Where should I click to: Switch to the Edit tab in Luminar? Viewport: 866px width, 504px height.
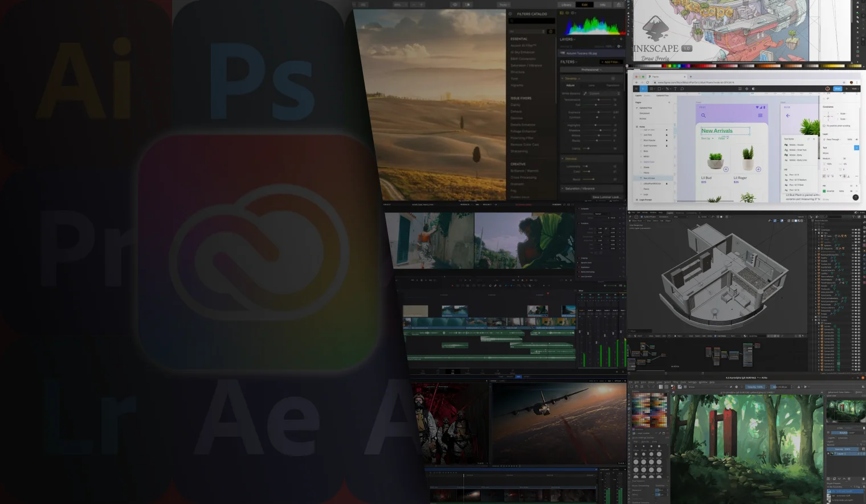tap(585, 5)
